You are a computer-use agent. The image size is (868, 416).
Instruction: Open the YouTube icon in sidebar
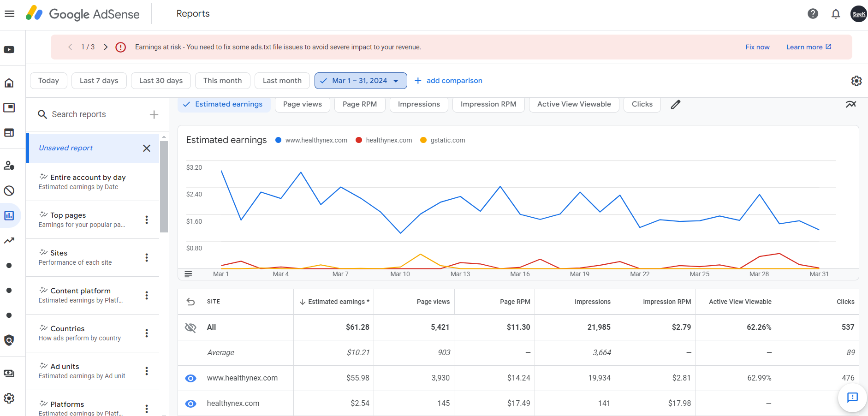coord(9,50)
